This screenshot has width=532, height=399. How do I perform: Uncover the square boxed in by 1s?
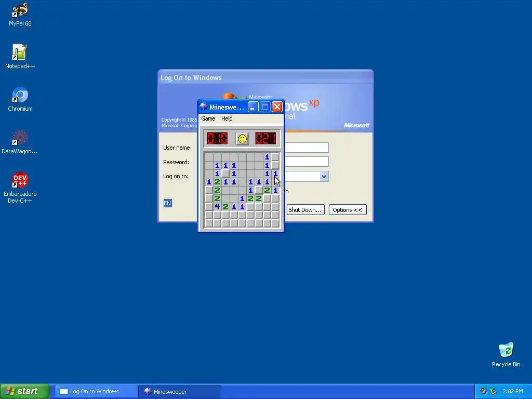[225, 174]
